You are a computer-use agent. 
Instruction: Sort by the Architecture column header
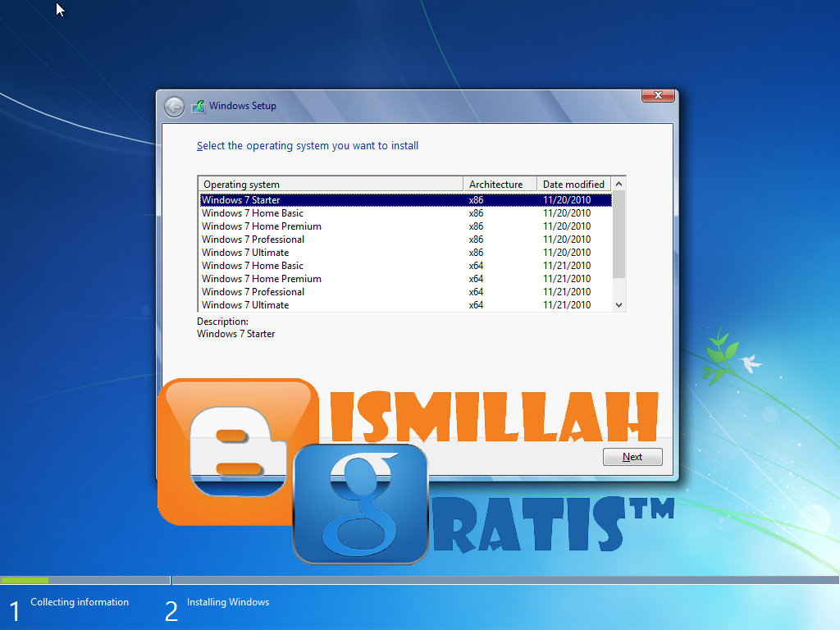pyautogui.click(x=498, y=184)
